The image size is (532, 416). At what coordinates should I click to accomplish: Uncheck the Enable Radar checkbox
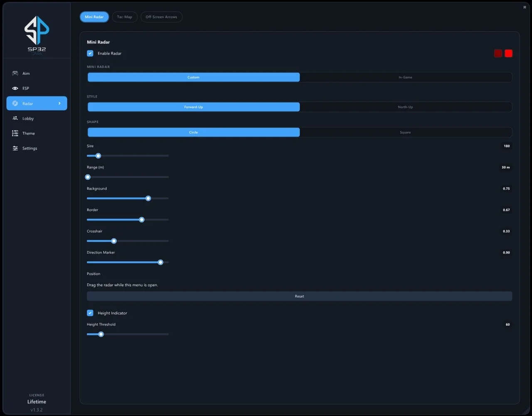click(90, 53)
